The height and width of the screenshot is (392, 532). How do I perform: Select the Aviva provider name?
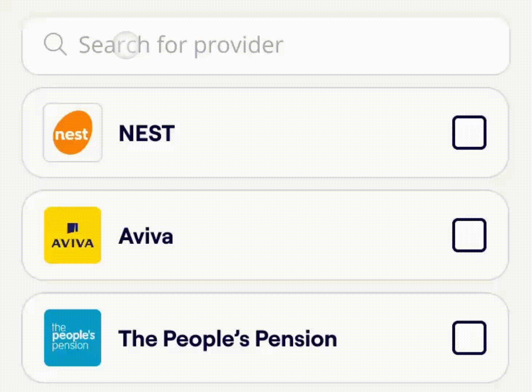(146, 236)
